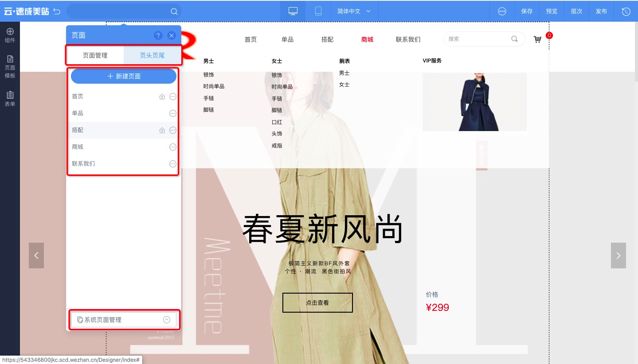Click the ¥299 price text
This screenshot has width=638, height=364.
[437, 307]
